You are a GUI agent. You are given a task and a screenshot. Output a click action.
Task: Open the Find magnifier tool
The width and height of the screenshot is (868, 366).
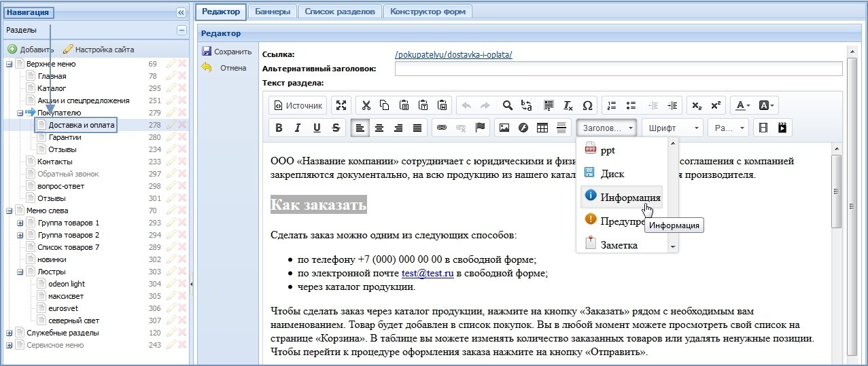pyautogui.click(x=507, y=105)
